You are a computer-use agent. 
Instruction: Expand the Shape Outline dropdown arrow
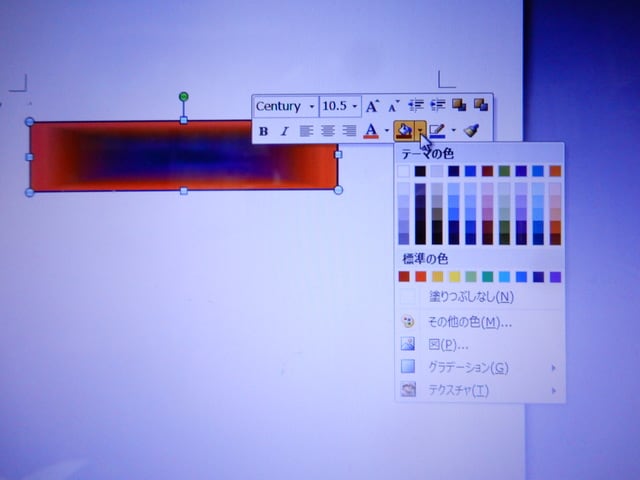pyautogui.click(x=454, y=130)
